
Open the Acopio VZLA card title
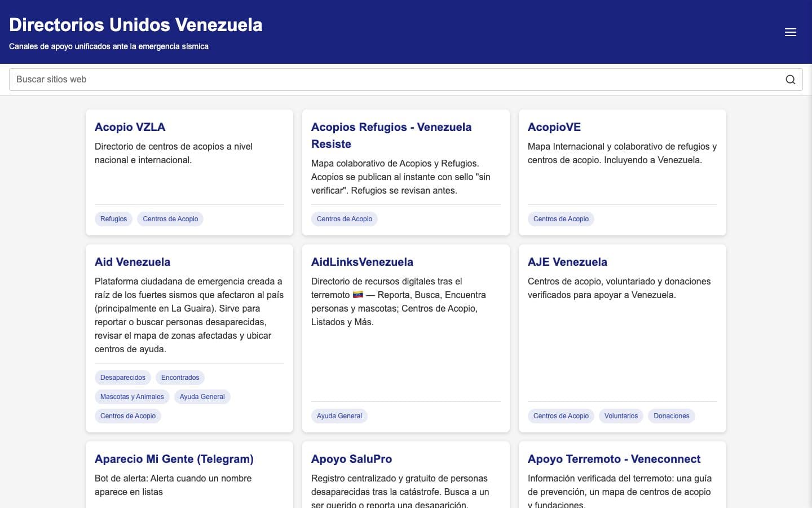click(130, 127)
